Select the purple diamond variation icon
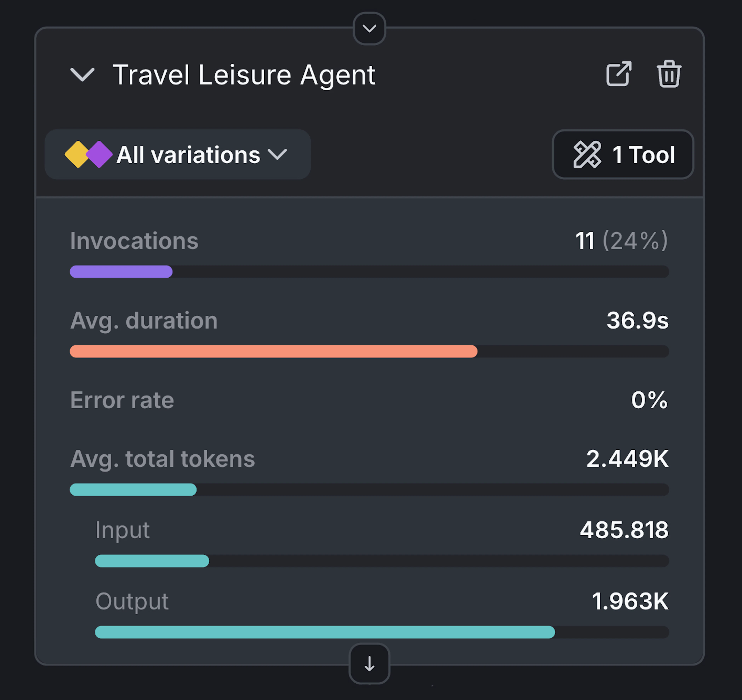 tap(99, 154)
